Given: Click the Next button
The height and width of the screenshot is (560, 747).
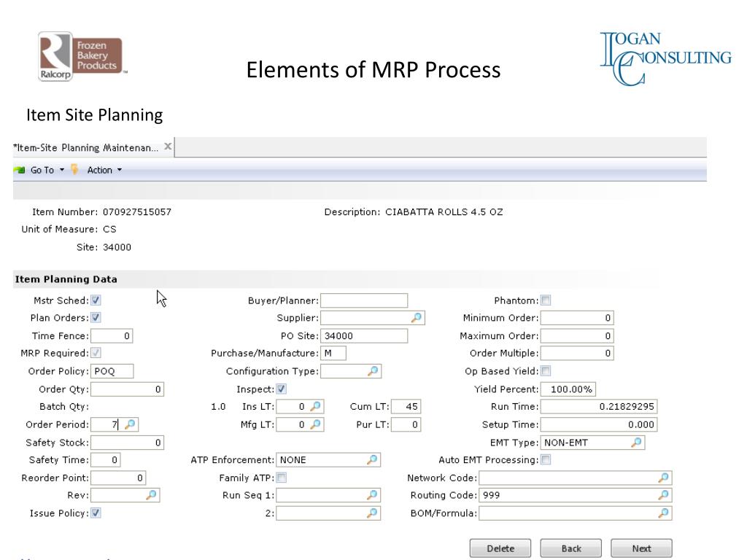Looking at the screenshot, I should (x=641, y=548).
